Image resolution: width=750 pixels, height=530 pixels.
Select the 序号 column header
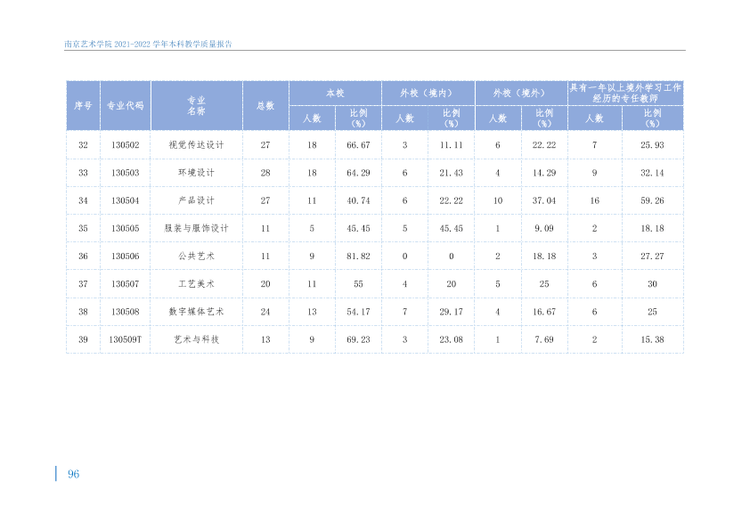point(83,106)
